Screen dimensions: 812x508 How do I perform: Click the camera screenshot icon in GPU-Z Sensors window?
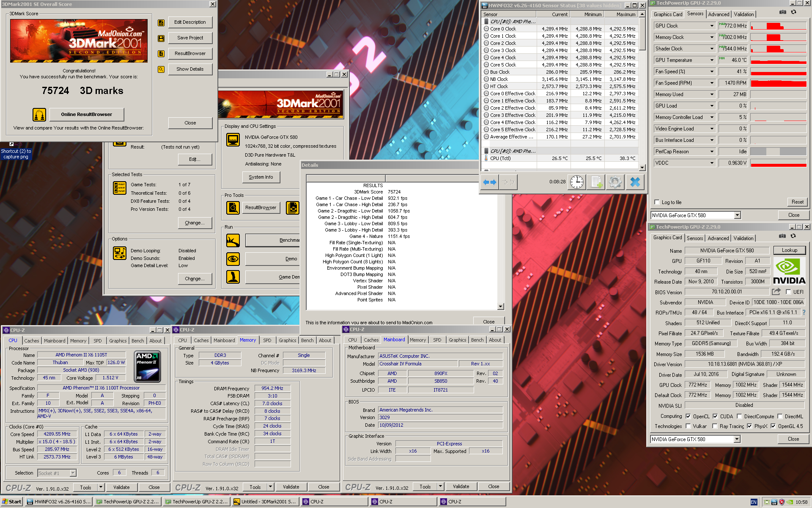pos(783,12)
